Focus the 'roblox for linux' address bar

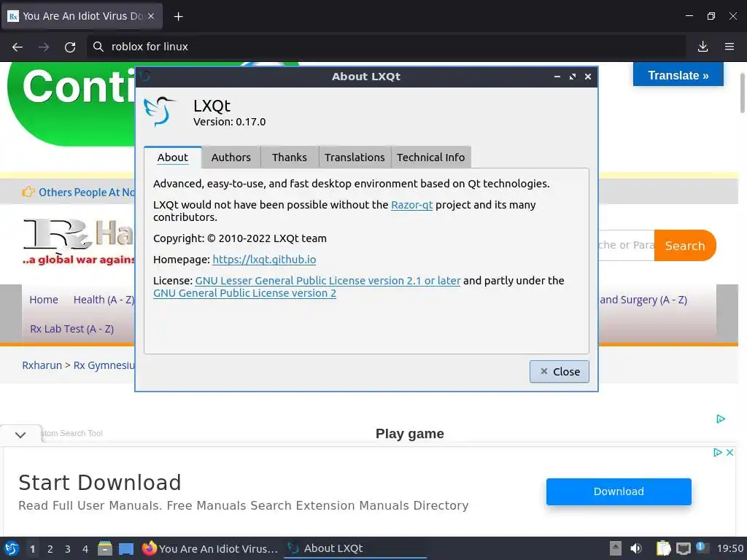386,46
